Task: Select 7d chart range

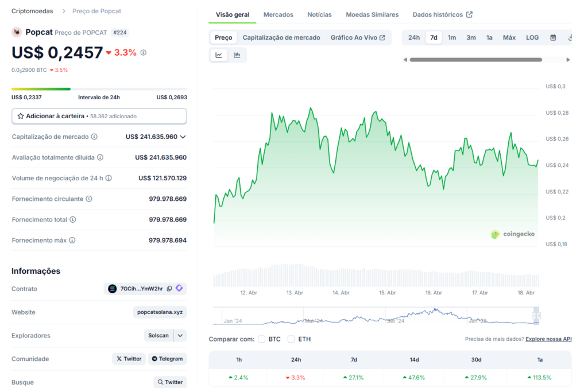Action: [434, 37]
